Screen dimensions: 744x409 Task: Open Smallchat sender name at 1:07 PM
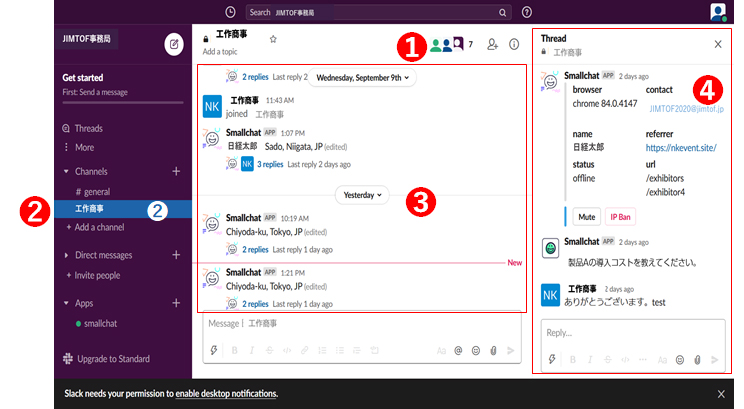pyautogui.click(x=243, y=133)
